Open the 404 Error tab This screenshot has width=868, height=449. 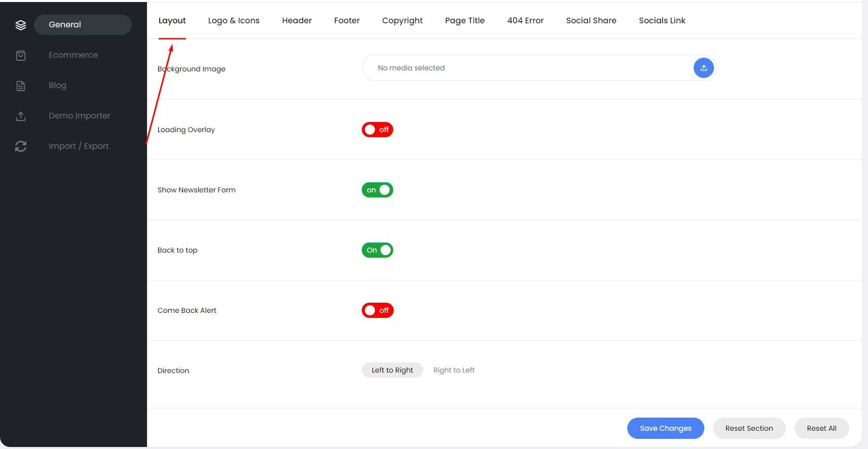(525, 20)
